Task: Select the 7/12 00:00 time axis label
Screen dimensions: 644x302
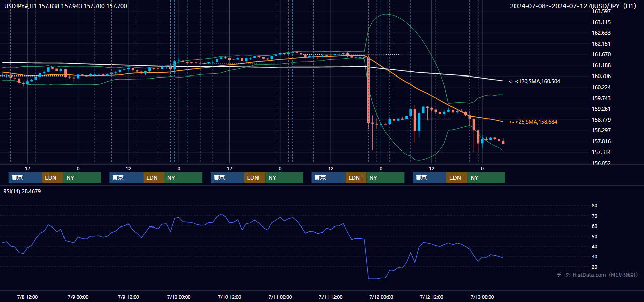Action: point(381,297)
